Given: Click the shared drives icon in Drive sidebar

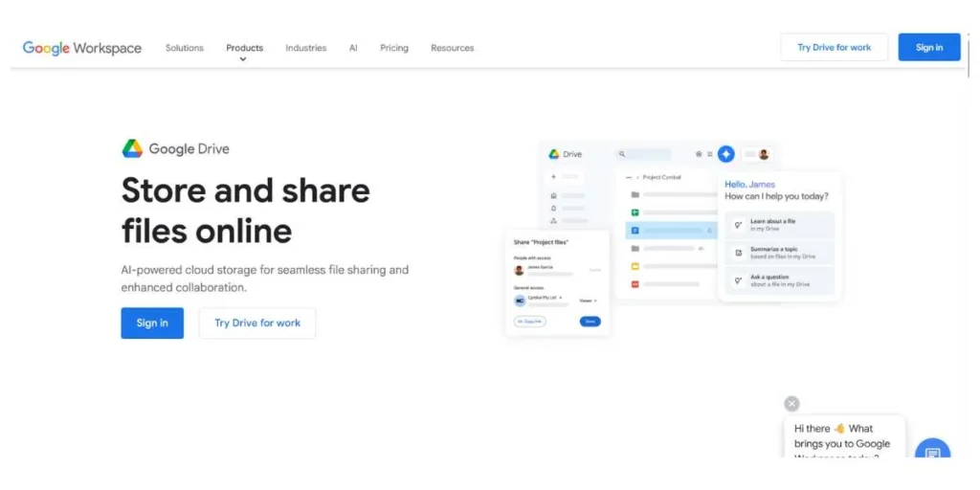Looking at the screenshot, I should [553, 221].
